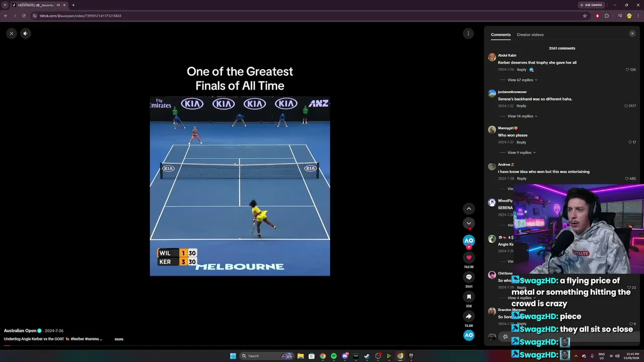Bookmark the video to favorites
The image size is (644, 362).
(x=469, y=297)
